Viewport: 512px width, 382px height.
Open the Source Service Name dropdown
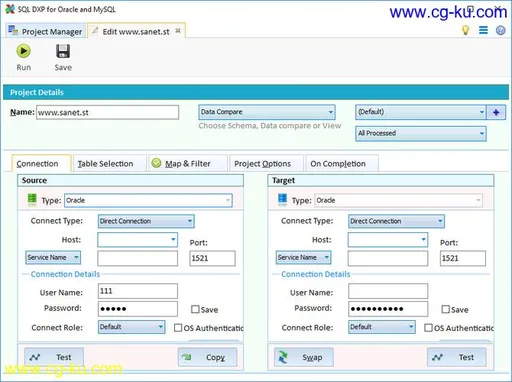coord(53,257)
